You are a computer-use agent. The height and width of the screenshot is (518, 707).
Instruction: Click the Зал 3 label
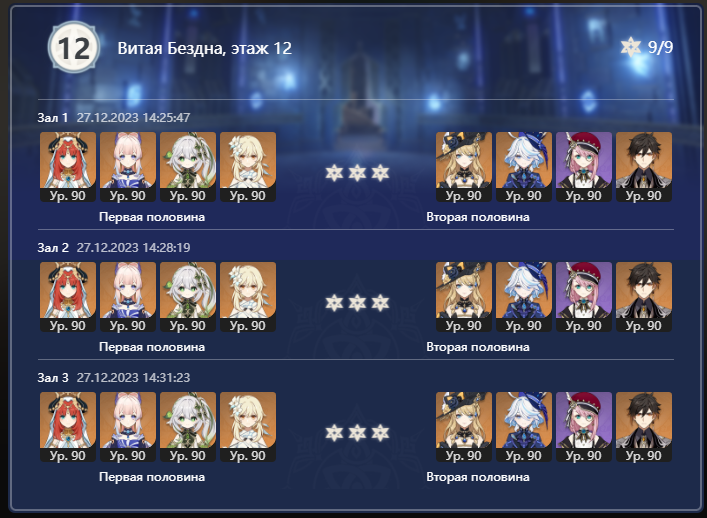click(x=53, y=377)
